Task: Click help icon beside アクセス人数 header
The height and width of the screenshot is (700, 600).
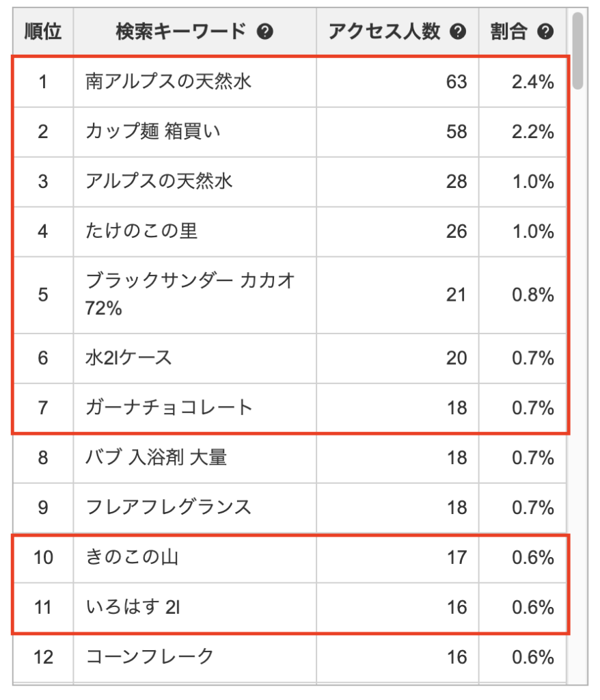Action: tap(458, 31)
